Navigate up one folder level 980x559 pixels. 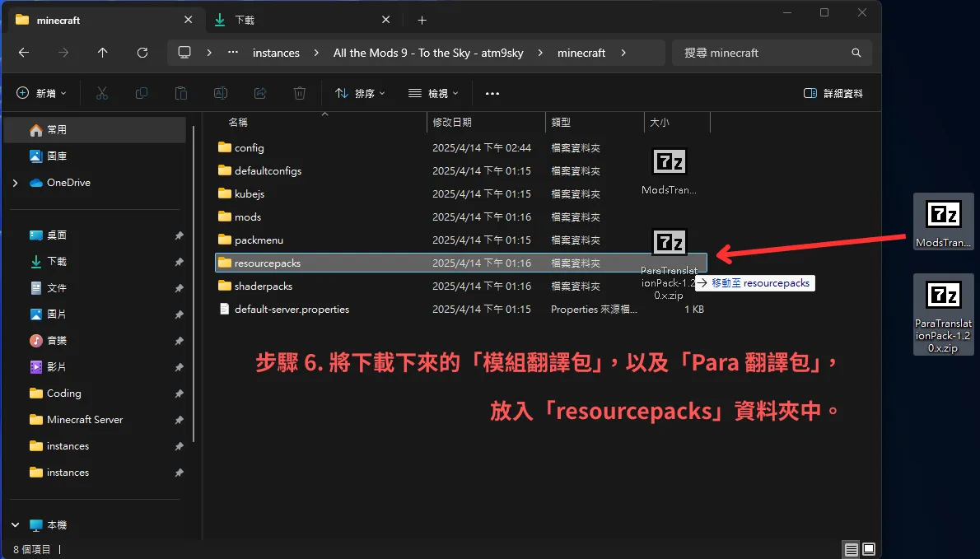[x=102, y=53]
